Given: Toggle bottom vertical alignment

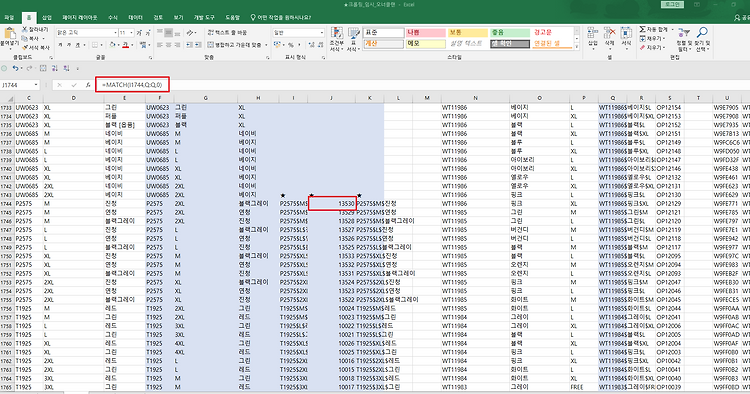Looking at the screenshot, I should click(177, 33).
